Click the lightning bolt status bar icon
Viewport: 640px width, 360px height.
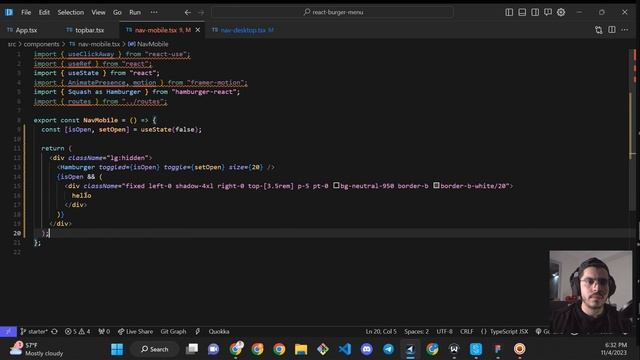198,331
